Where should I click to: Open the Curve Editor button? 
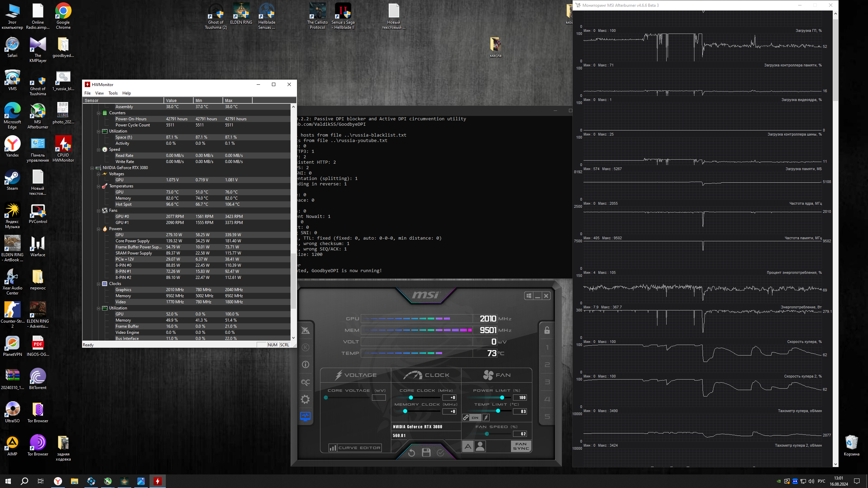tap(355, 448)
